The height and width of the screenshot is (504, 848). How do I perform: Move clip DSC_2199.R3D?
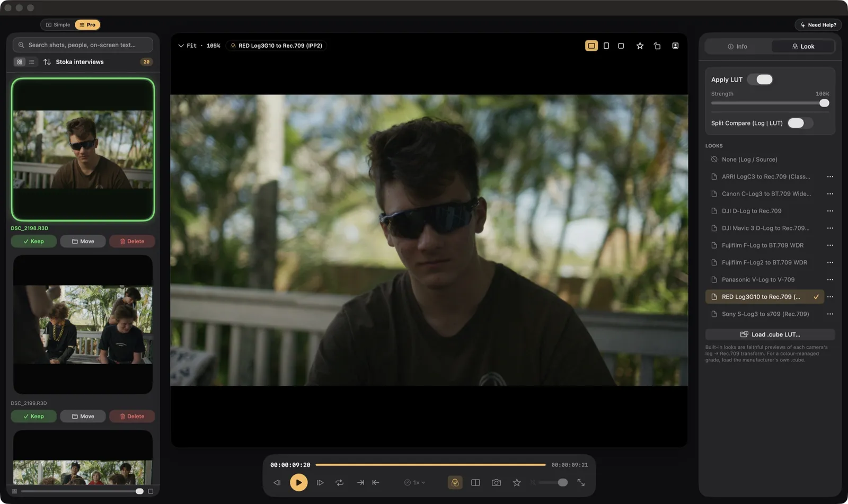(x=83, y=417)
